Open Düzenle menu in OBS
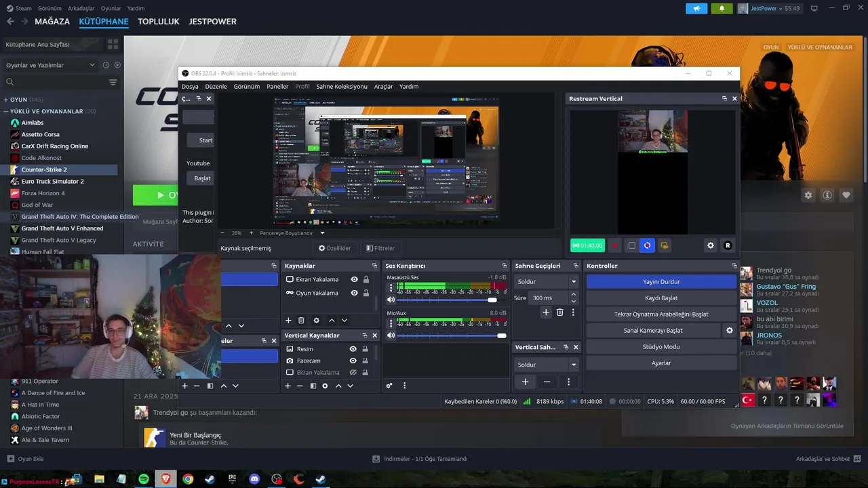 (x=216, y=86)
